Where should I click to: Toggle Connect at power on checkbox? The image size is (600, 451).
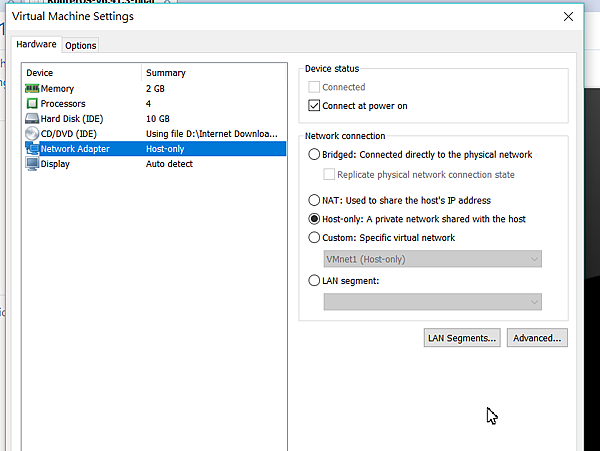[x=315, y=106]
